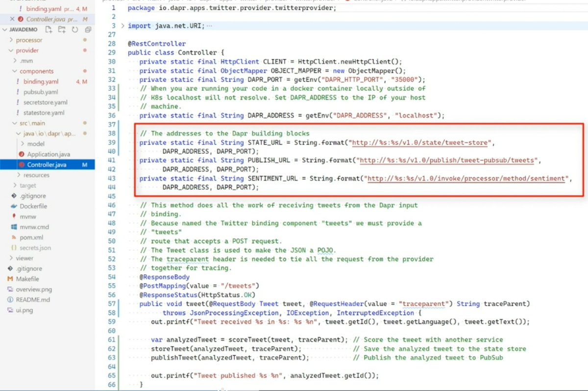
Task: Fold the import section on line 3
Action: [122, 26]
